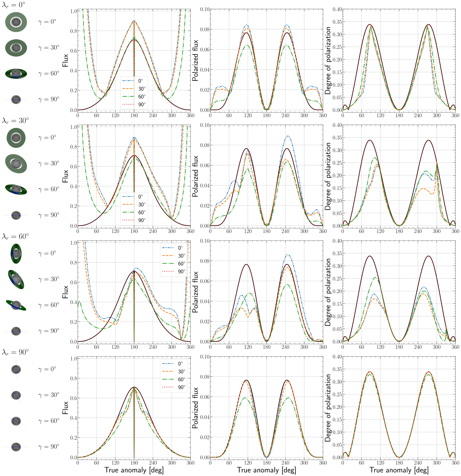Image resolution: width=461 pixels, height=476 pixels.
Task: Select the edge-on planet image for λr=0°, γ=90°
Action: point(16,99)
